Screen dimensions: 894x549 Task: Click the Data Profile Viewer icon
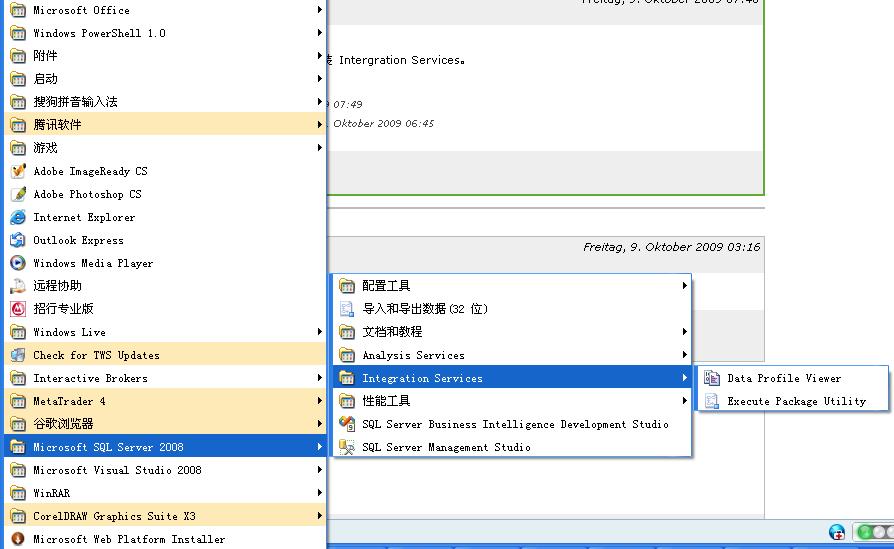click(x=712, y=378)
